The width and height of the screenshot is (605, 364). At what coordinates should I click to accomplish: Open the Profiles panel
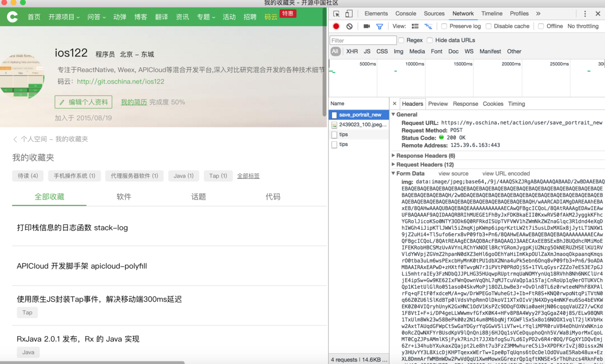point(519,14)
